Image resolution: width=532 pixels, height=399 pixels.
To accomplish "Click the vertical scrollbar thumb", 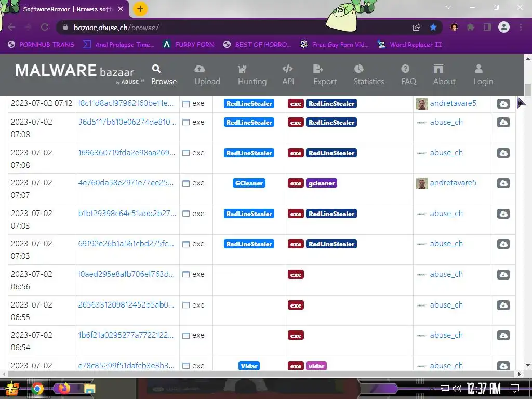I will [528, 90].
